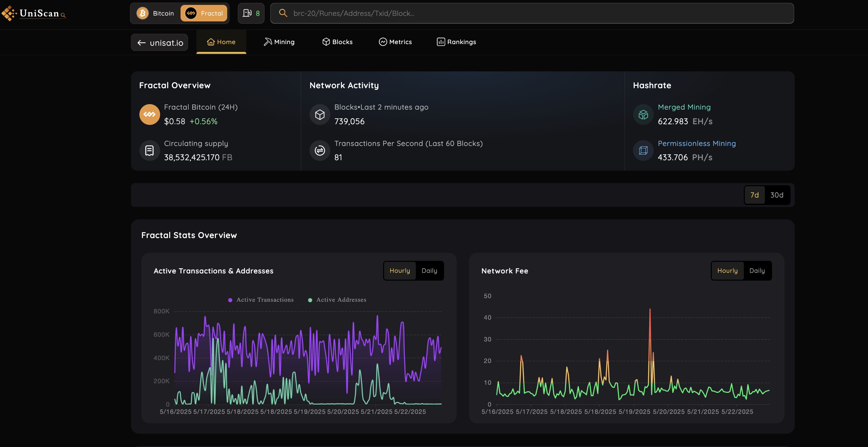Click the Fractal Bitcoin orange coin icon
Screen dimensions: 868x447
pos(149,114)
